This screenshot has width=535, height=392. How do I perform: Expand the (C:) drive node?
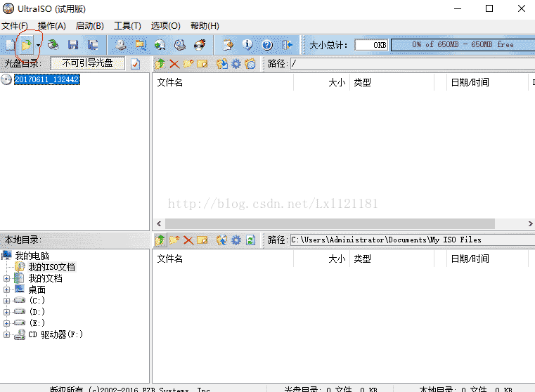tap(6, 301)
